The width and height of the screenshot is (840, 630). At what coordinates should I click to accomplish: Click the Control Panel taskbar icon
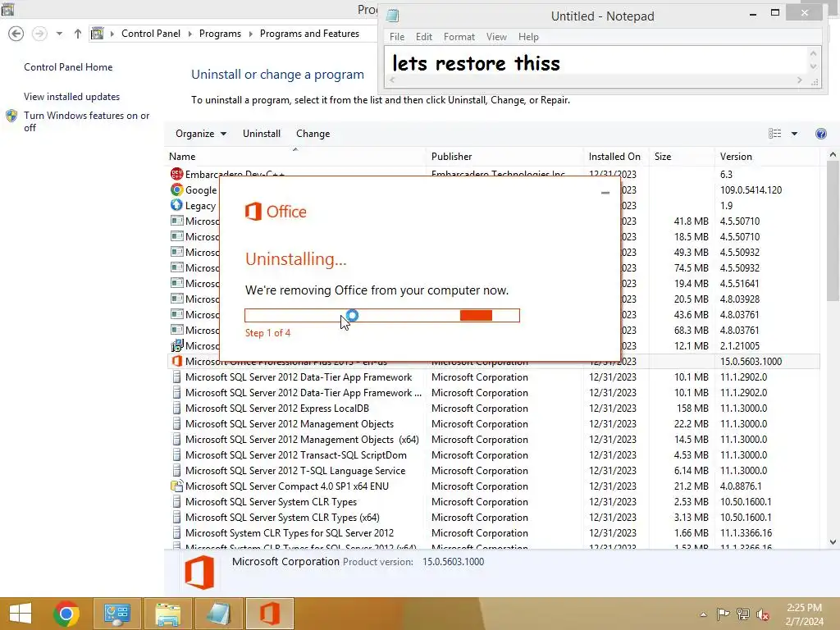(x=117, y=614)
